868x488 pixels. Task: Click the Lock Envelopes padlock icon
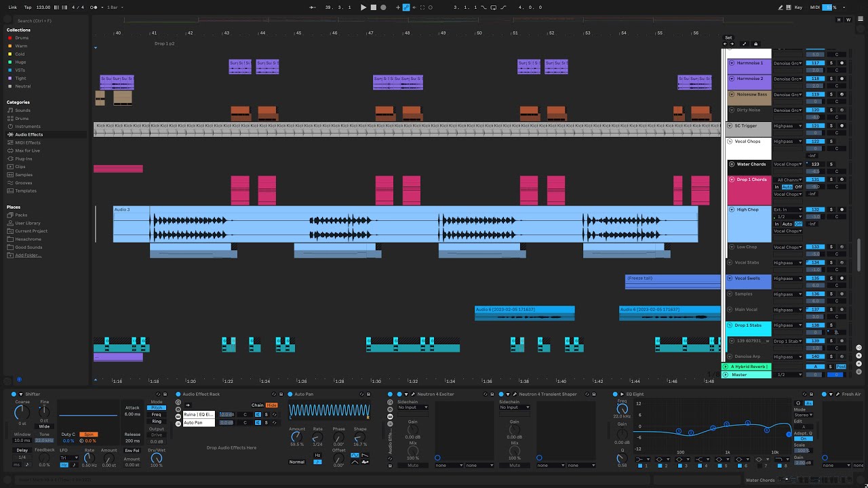click(756, 44)
